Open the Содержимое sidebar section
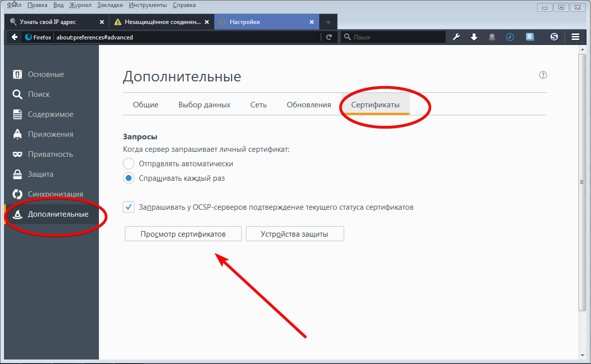The width and height of the screenshot is (591, 364). [x=51, y=114]
